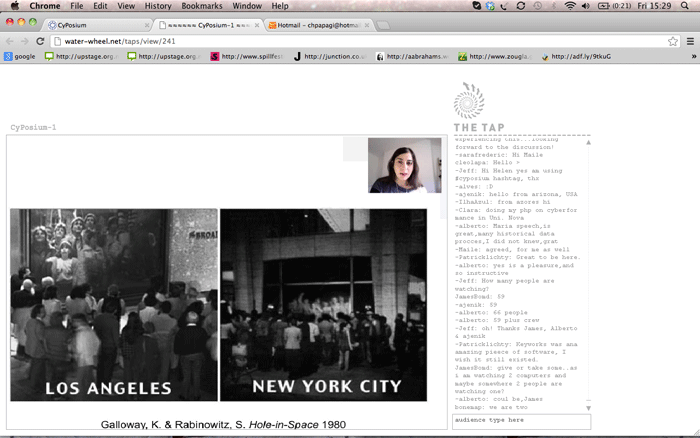Switch to the Hotmail tab
Image resolution: width=700 pixels, height=438 pixels.
coord(318,25)
